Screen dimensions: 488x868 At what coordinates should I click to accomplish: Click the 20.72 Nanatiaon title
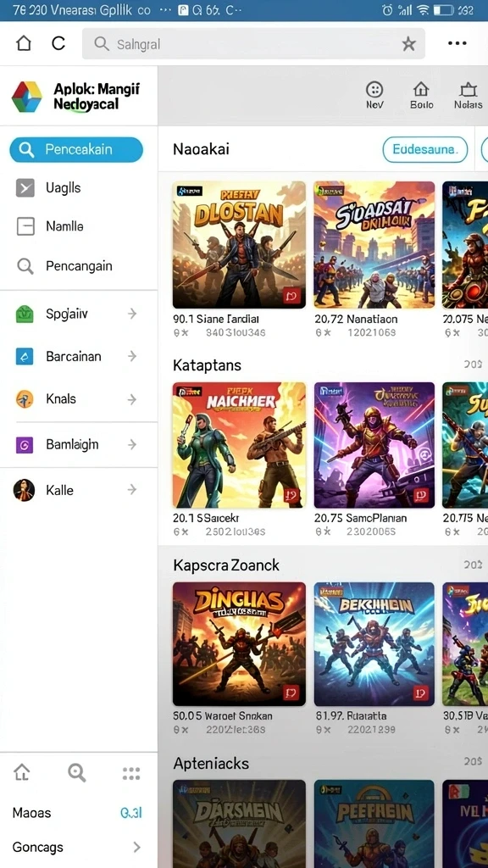click(356, 320)
